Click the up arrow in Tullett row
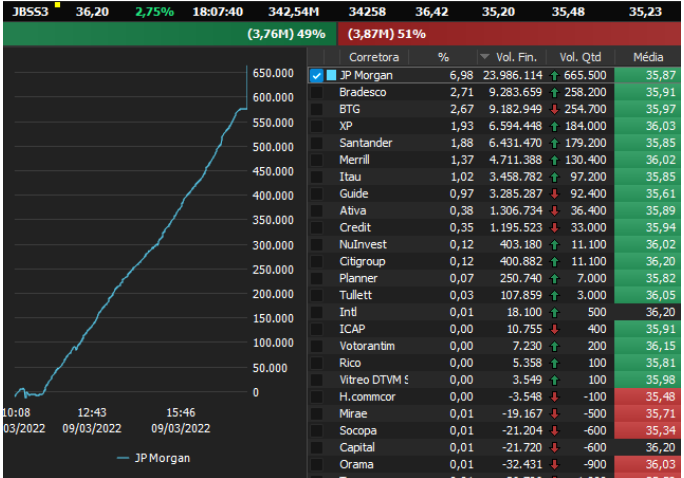This screenshot has width=684, height=478. coord(554,296)
